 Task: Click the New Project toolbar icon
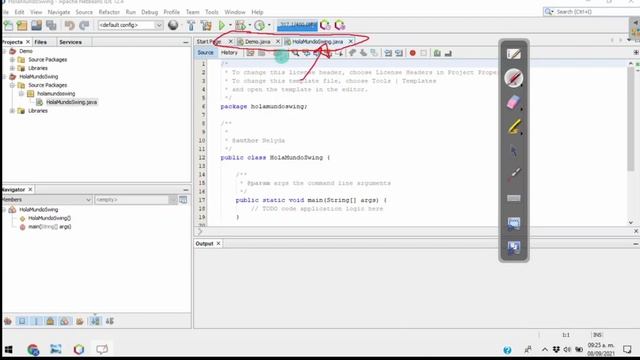pos(22,25)
